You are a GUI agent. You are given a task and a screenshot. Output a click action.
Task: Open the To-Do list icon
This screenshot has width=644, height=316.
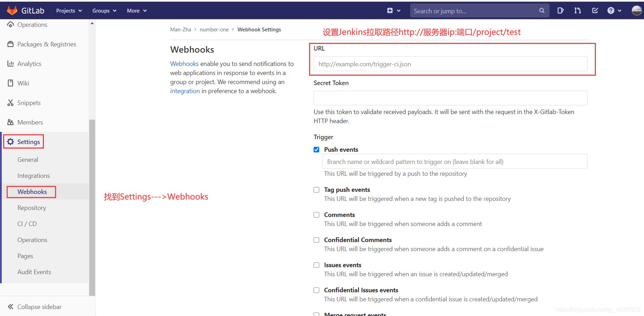(x=595, y=10)
